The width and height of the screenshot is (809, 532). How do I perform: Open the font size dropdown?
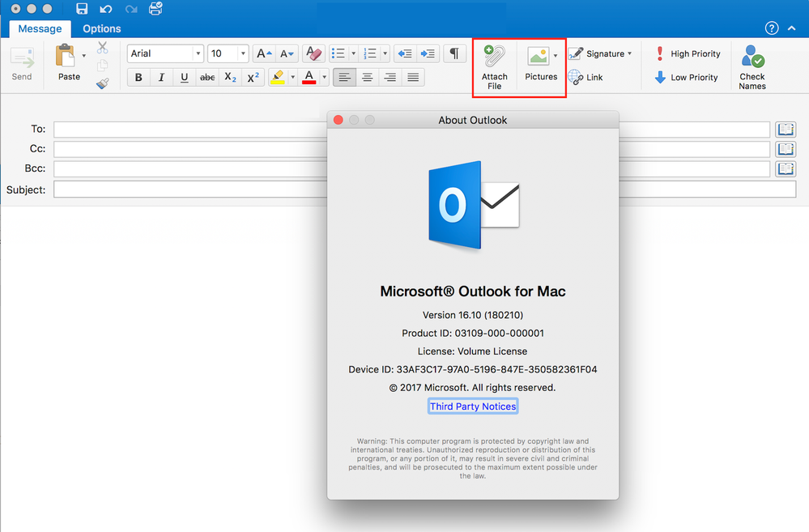point(242,53)
